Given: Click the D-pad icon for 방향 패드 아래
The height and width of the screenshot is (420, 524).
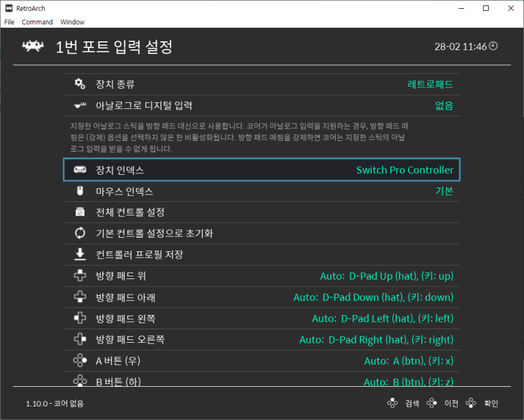Looking at the screenshot, I should pyautogui.click(x=80, y=297).
